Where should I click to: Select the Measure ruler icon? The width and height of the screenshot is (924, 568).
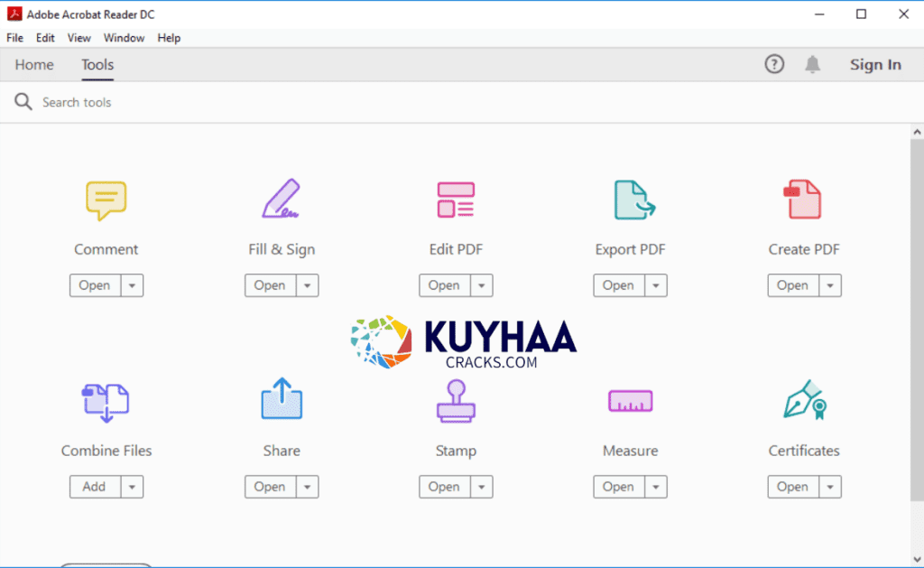[x=630, y=401]
